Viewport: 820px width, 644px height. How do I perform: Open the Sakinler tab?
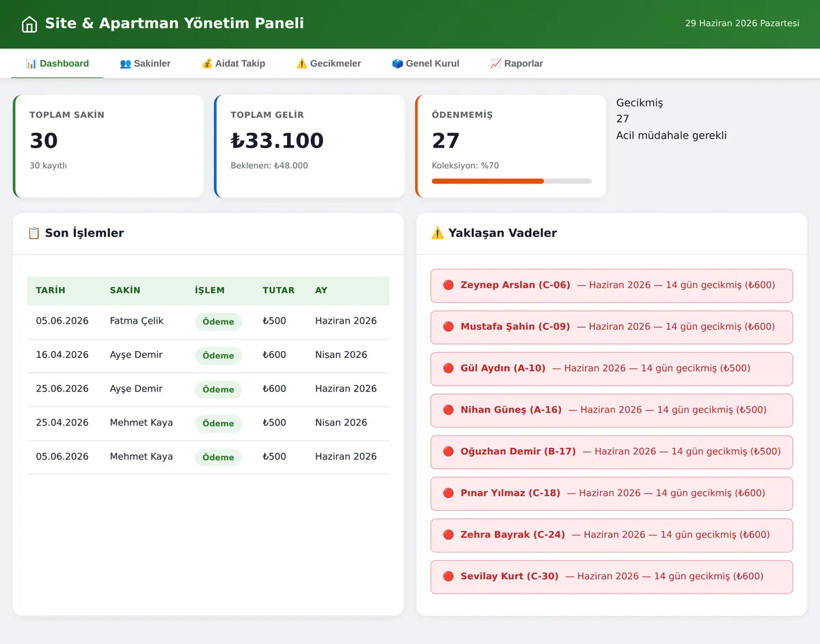tap(145, 64)
